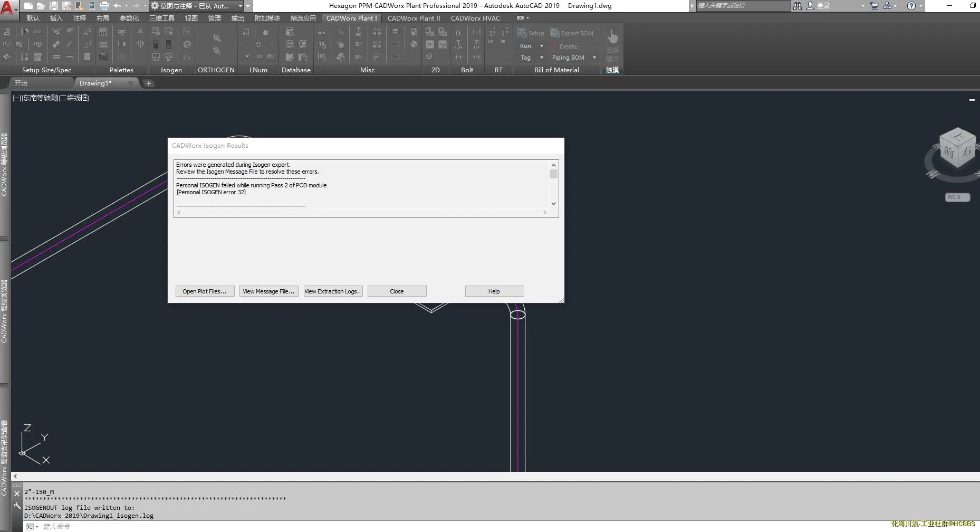Click the help question mark icon
The image size is (980, 532).
911,6
